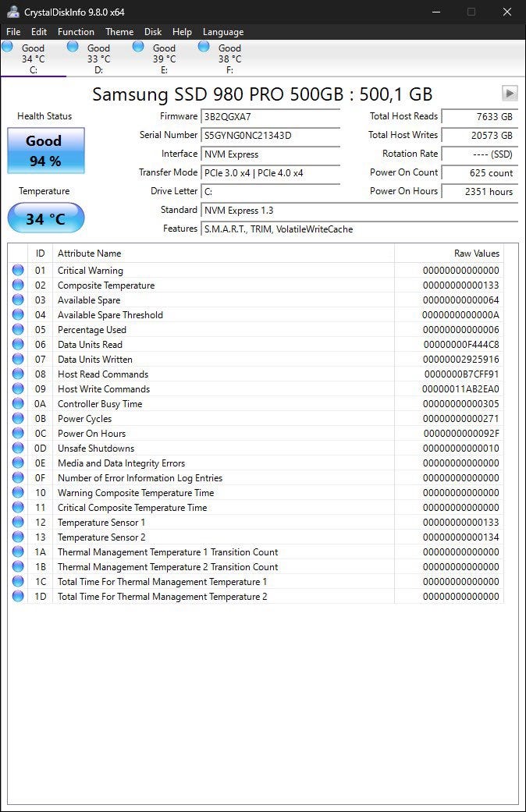Open the Function menu

[76, 31]
